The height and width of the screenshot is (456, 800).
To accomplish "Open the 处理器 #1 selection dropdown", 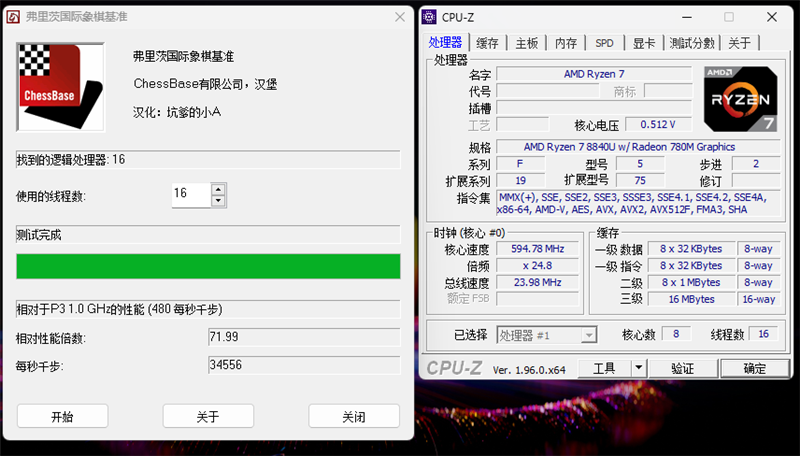I will (546, 335).
